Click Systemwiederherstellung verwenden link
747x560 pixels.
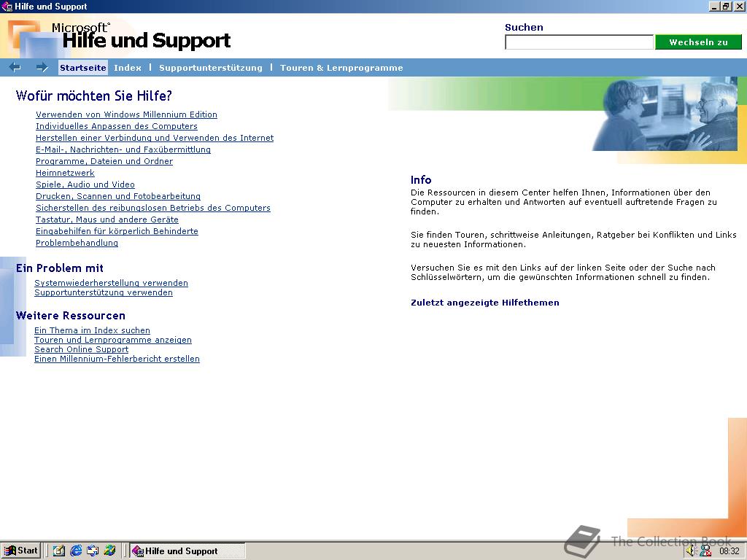click(x=111, y=283)
